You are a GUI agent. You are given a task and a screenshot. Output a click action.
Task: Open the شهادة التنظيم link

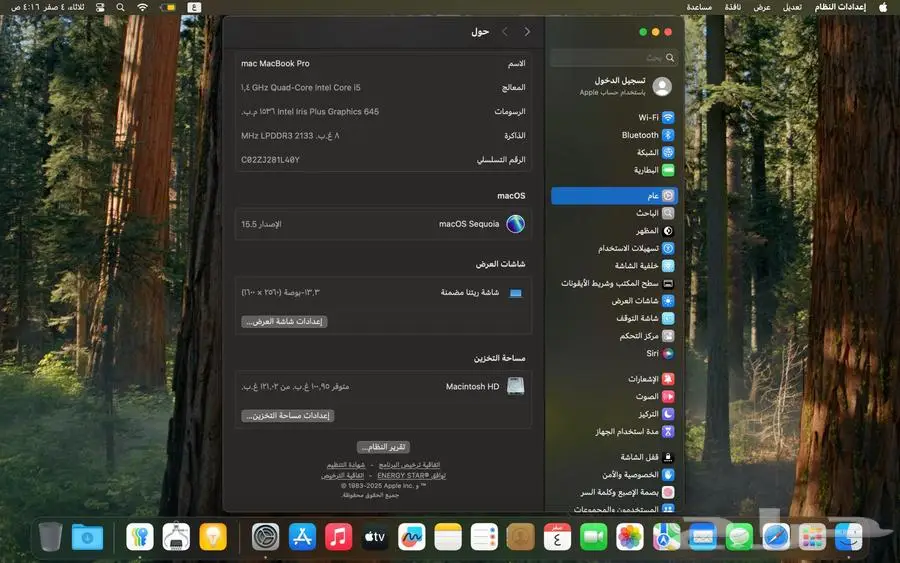tap(346, 465)
